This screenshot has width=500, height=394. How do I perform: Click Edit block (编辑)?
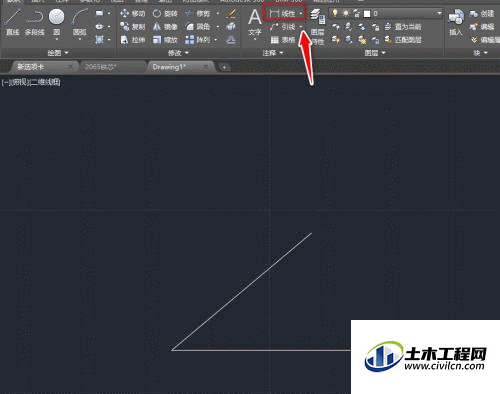[482, 27]
